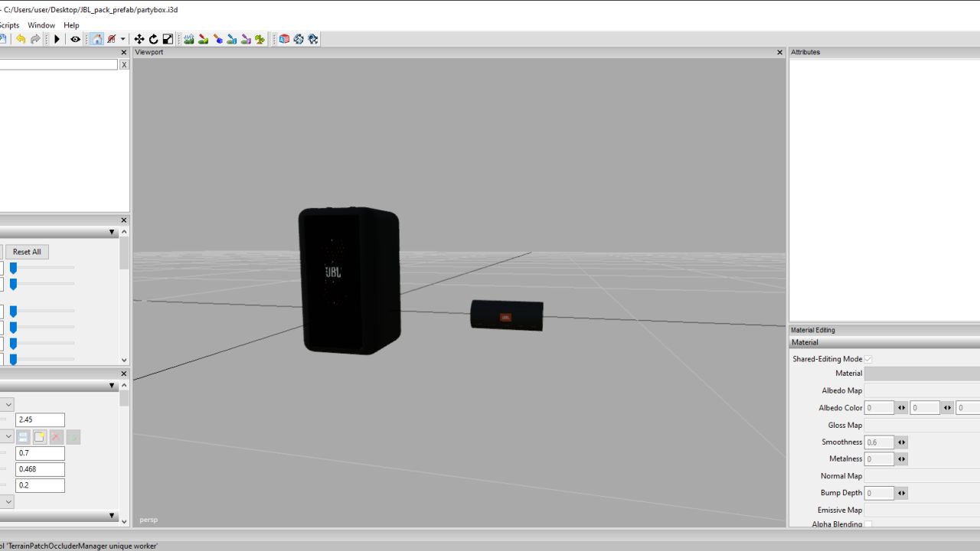Click the Reset All button
The width and height of the screenshot is (980, 551).
point(27,252)
